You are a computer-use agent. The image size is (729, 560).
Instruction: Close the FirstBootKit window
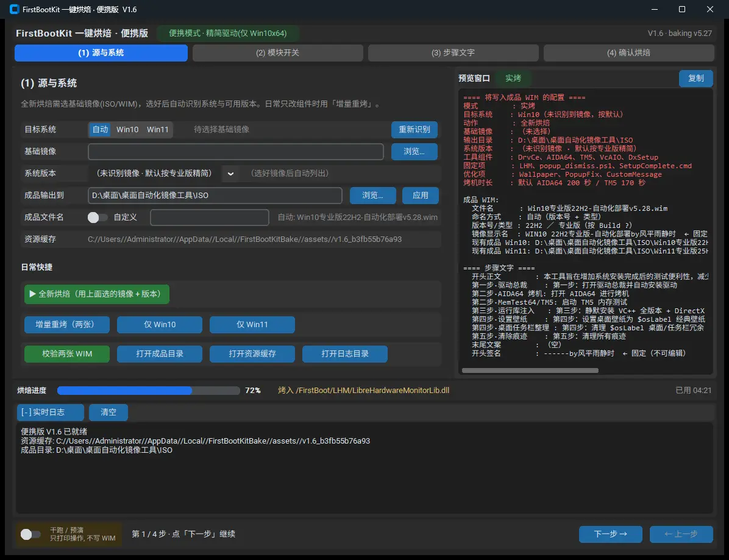click(710, 9)
